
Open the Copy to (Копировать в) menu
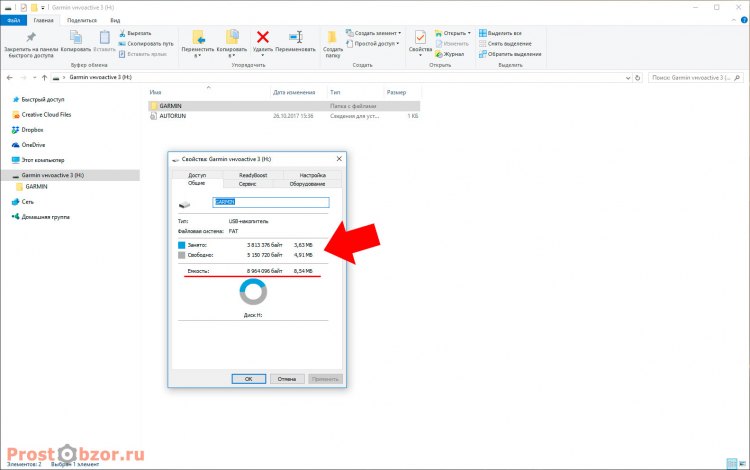point(232,44)
